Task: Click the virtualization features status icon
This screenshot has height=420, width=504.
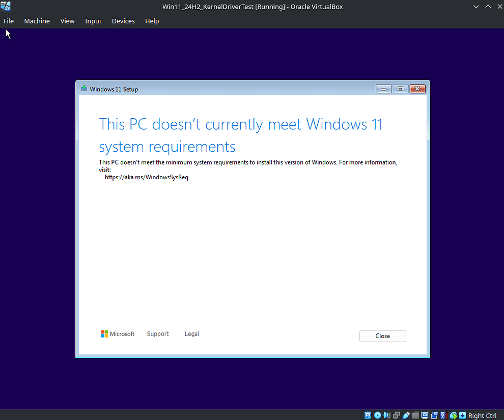Action: pyautogui.click(x=442, y=415)
